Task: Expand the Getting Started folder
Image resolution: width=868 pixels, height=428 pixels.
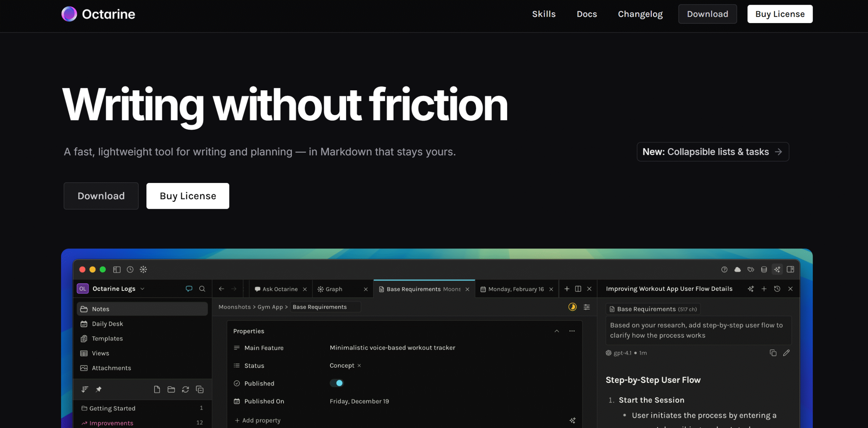Action: [x=142, y=408]
